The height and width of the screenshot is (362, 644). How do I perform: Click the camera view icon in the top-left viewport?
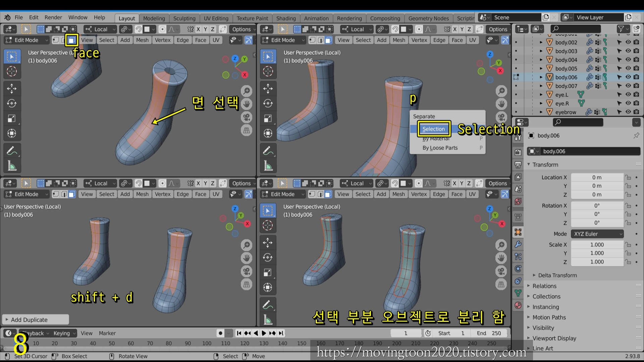click(247, 117)
